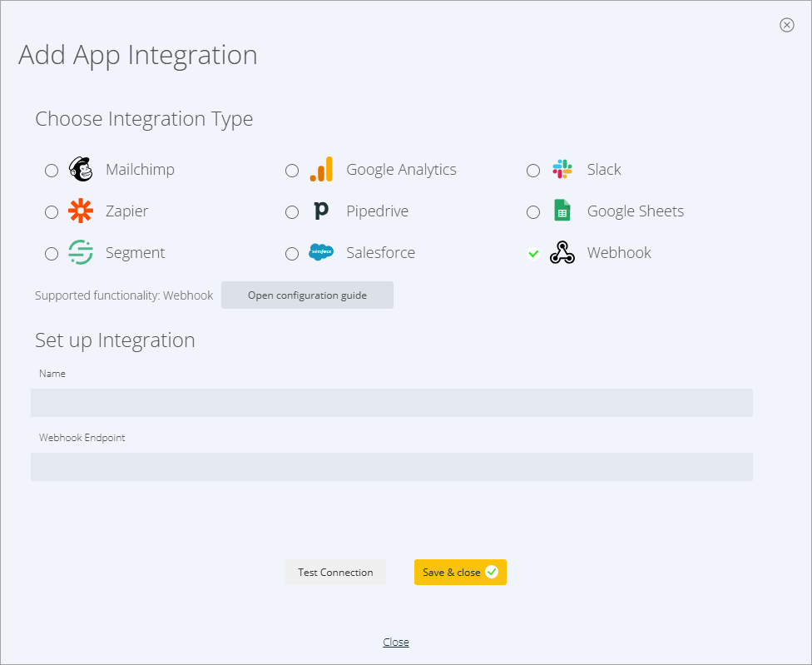Click the Segment green logo icon

point(81,253)
